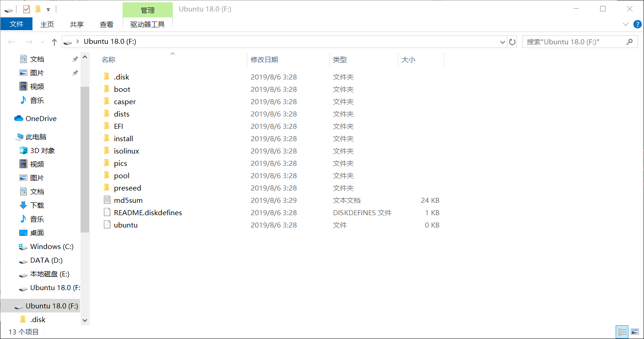Viewport: 644px width, 339px height.
Task: Open the 文件 menu
Action: (16, 24)
